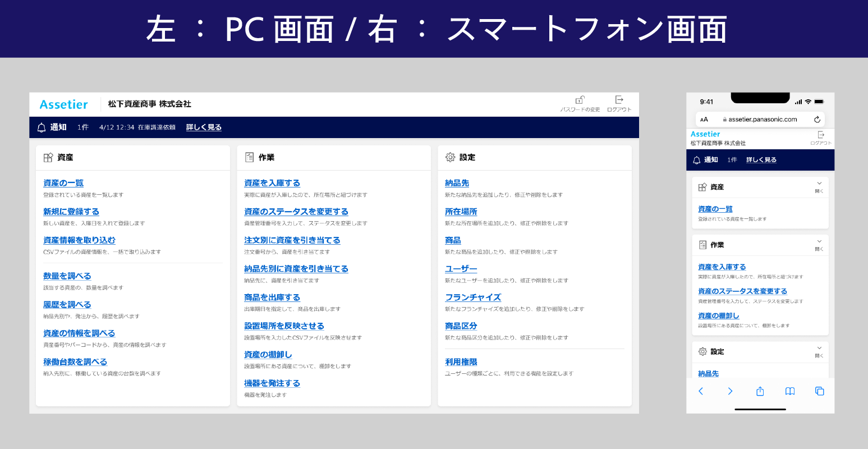The height and width of the screenshot is (449, 868).
Task: Tap the Safari reload icon in address bar
Action: coord(817,120)
